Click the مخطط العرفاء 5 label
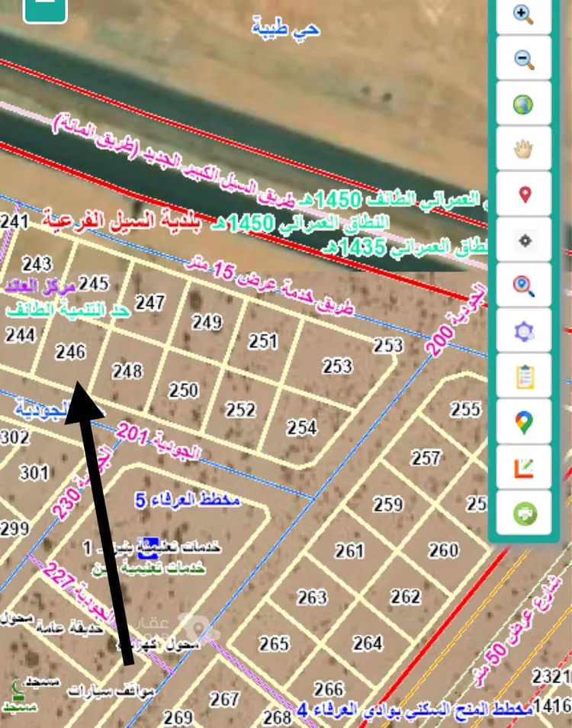Image resolution: width=572 pixels, height=728 pixels. pyautogui.click(x=188, y=500)
